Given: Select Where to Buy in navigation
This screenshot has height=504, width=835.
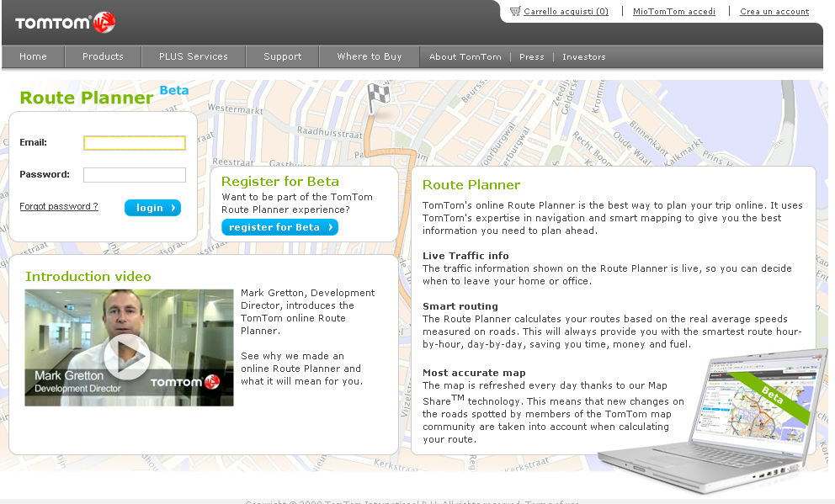Looking at the screenshot, I should 369,56.
